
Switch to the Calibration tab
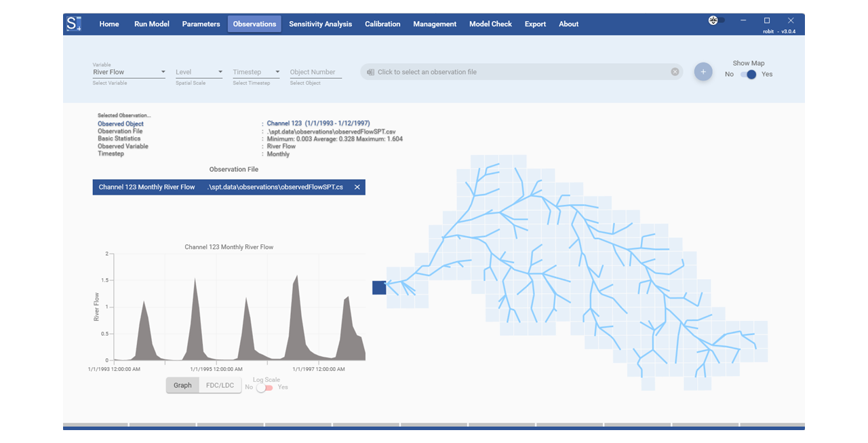tap(382, 24)
